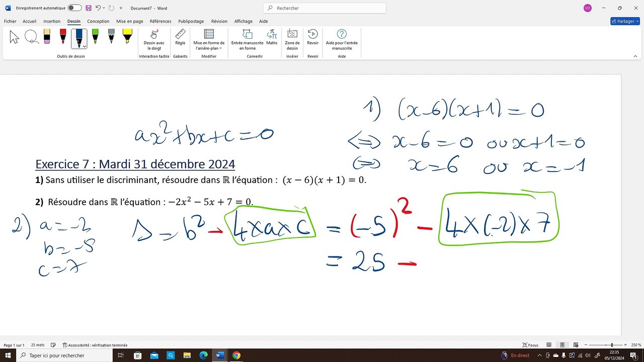
Task: Insert a Zone de dessin
Action: (x=292, y=40)
